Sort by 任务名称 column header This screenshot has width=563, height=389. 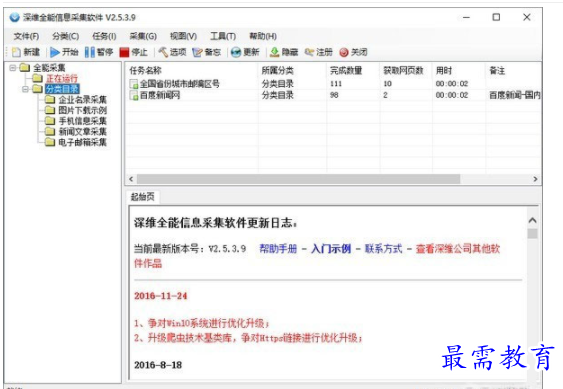point(191,70)
